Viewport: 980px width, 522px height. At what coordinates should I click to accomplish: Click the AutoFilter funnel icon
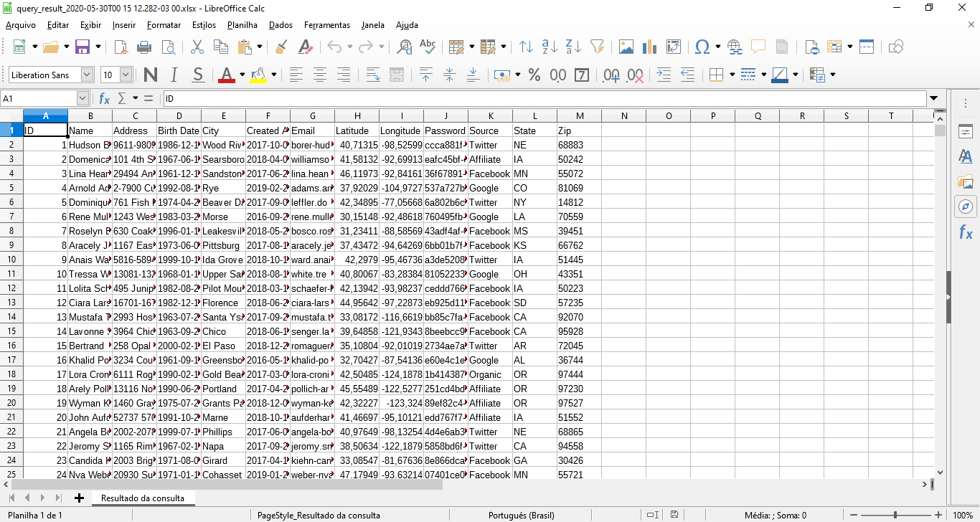pyautogui.click(x=597, y=47)
